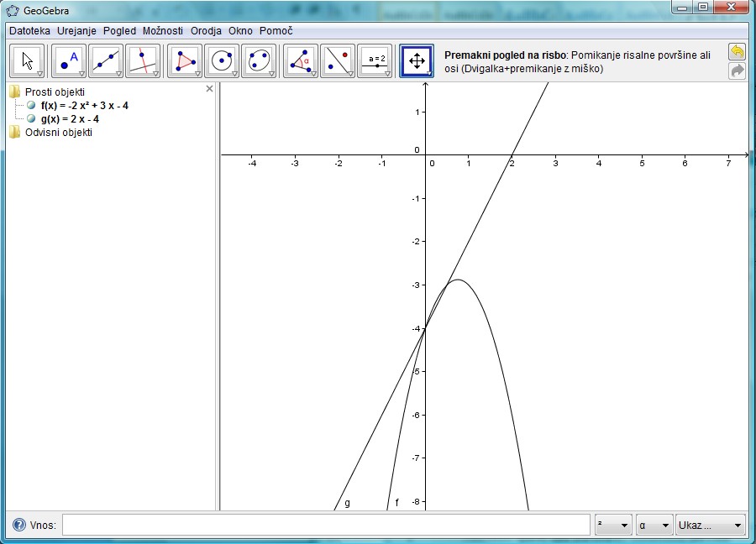Hide function g(x) using its visibility dot

32,119
